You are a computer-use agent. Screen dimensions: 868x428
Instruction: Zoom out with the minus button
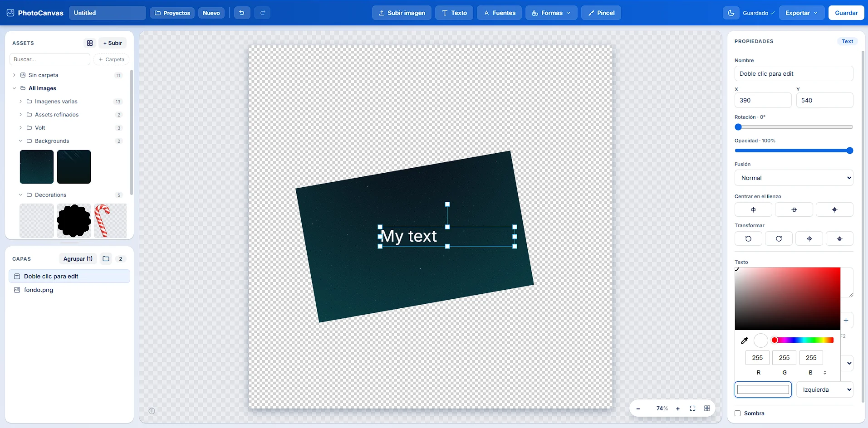[x=638, y=409]
